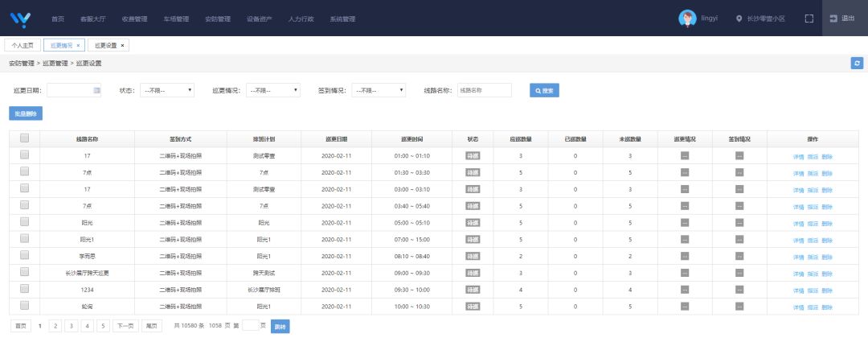Click 签到情况 gray icon in 09:00 ~ 09:30 row
868x342 pixels.
point(739,273)
